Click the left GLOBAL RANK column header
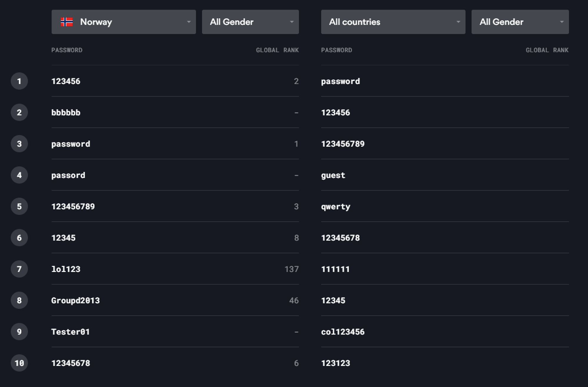This screenshot has height=387, width=588. tap(277, 50)
